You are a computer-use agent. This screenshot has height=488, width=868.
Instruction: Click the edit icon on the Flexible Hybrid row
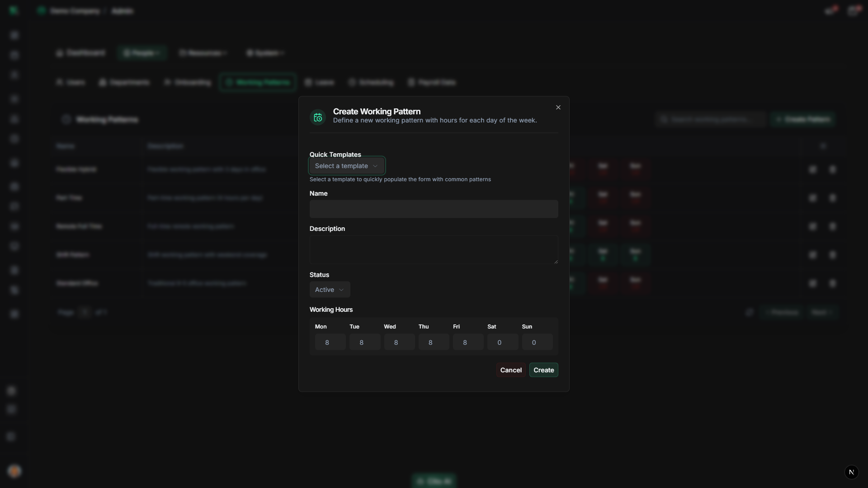(x=812, y=169)
